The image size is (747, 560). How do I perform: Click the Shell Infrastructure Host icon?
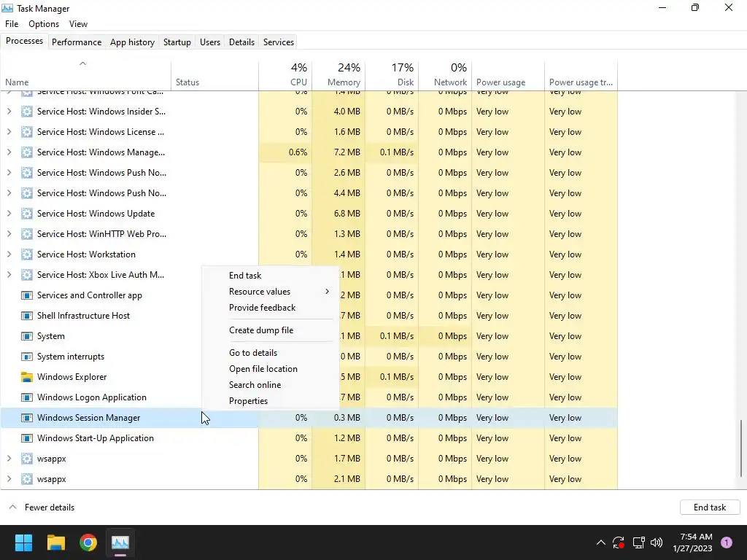point(27,315)
